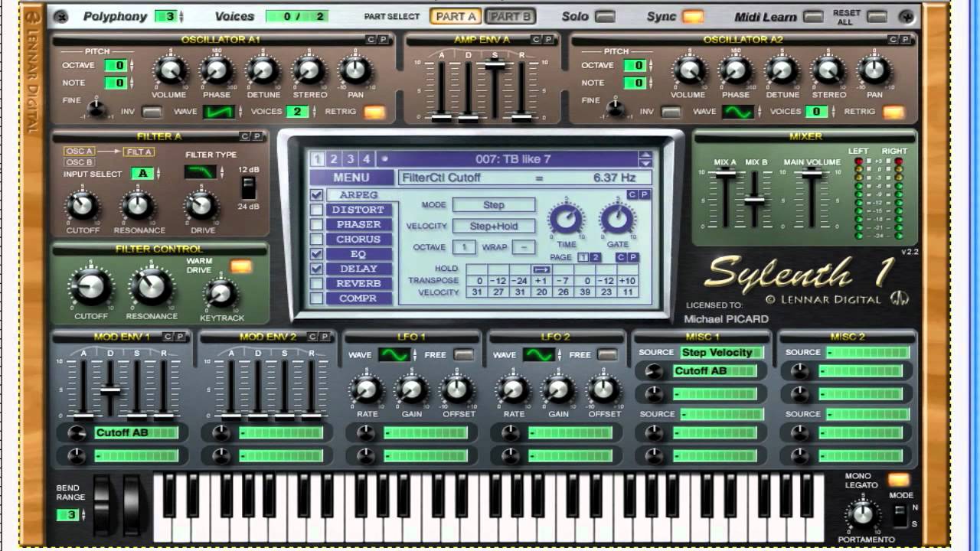Click the Keytrack knob
Screen dimensions: 980x551
pyautogui.click(x=220, y=293)
